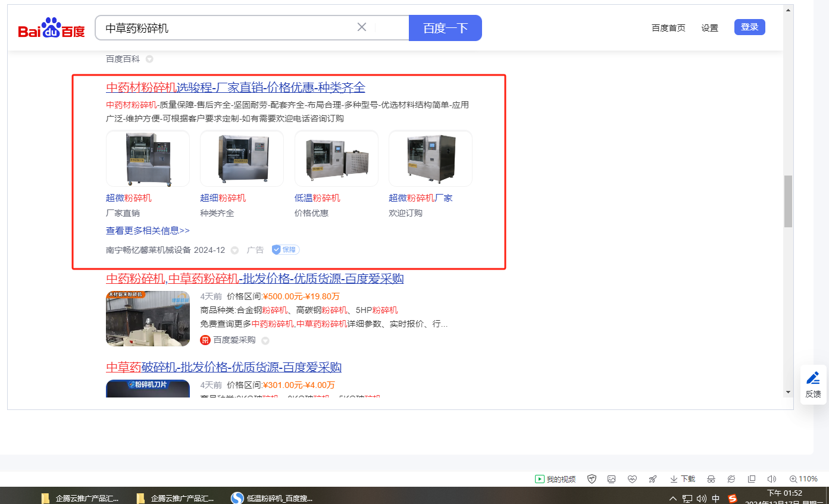The height and width of the screenshot is (504, 829).
Task: Click the price range ¥301.00元-¥4.00万
Action: click(298, 385)
